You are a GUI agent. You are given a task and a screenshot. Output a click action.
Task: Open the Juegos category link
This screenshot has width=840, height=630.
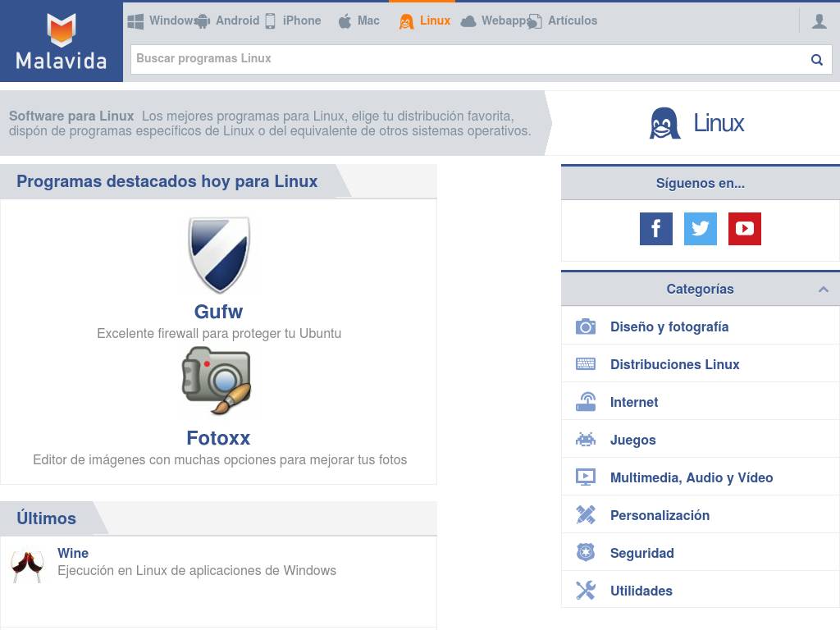click(x=632, y=440)
